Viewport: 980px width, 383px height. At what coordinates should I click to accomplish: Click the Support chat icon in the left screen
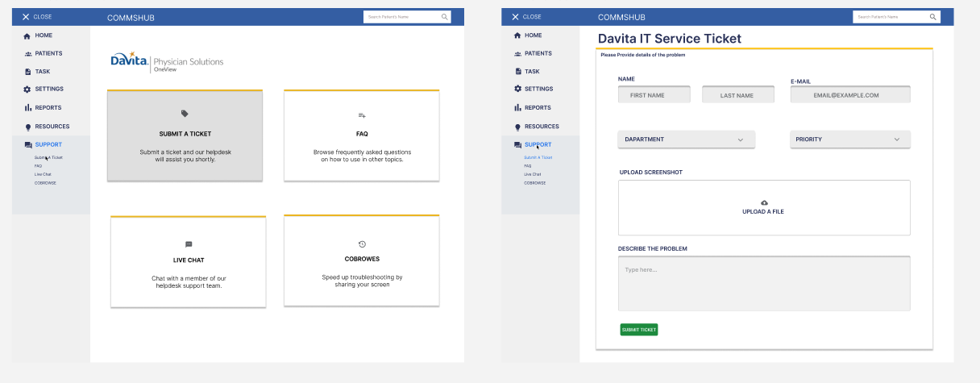coord(28,145)
